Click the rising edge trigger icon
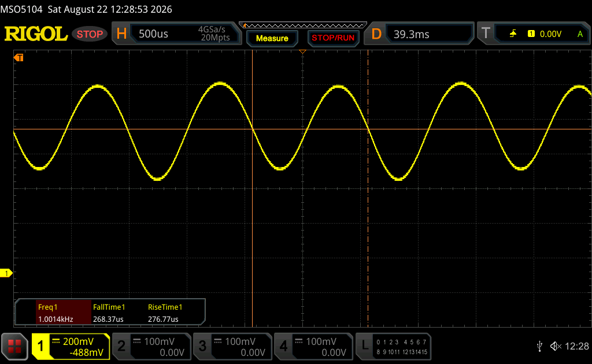Screen dimensions: 592x364 pyautogui.click(x=513, y=34)
